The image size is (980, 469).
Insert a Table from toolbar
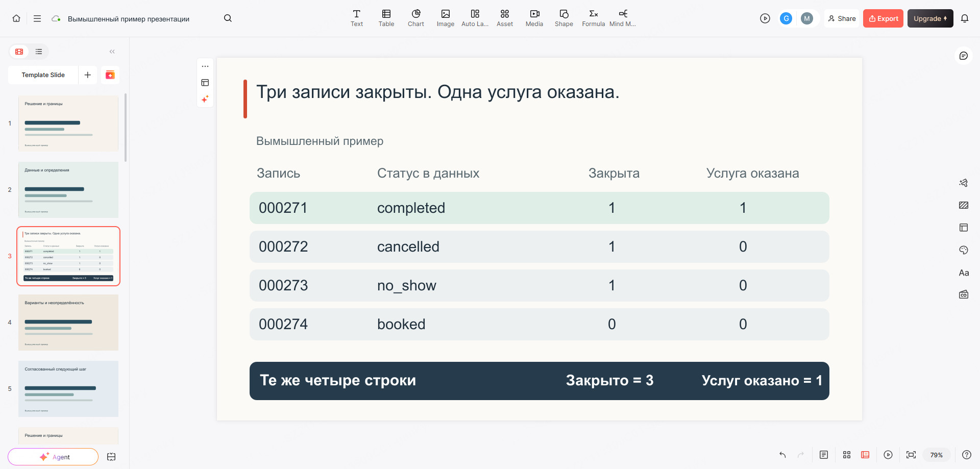tap(386, 18)
